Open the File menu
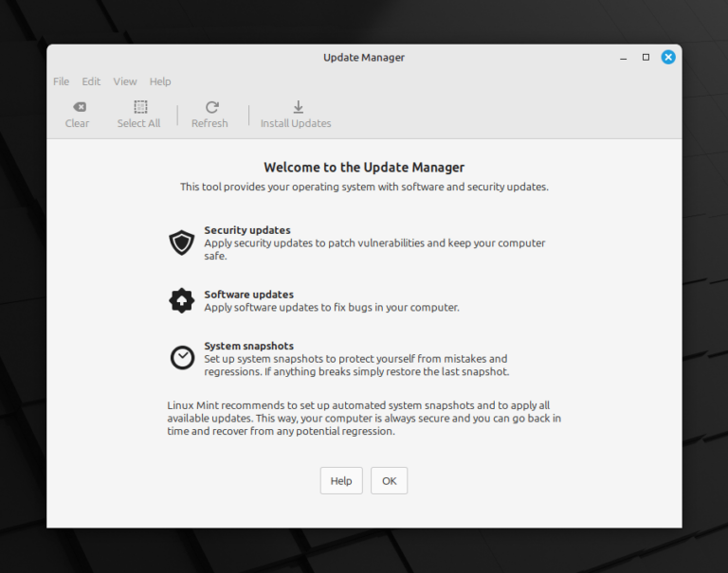Image resolution: width=728 pixels, height=573 pixels. [61, 81]
